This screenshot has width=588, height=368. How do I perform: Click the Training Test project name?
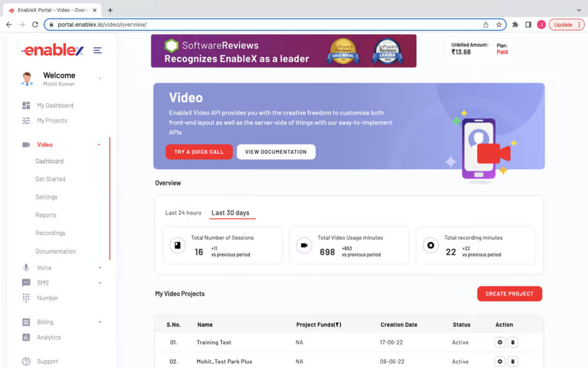click(x=214, y=342)
